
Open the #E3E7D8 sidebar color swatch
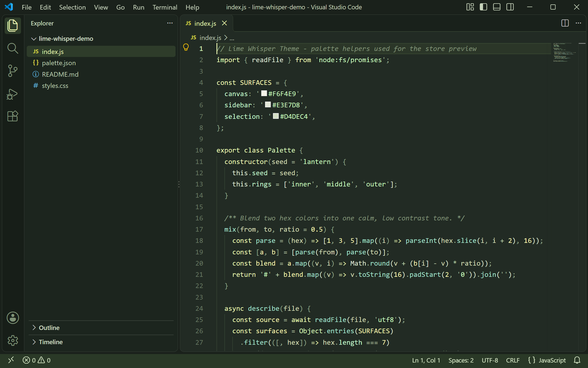tap(268, 105)
